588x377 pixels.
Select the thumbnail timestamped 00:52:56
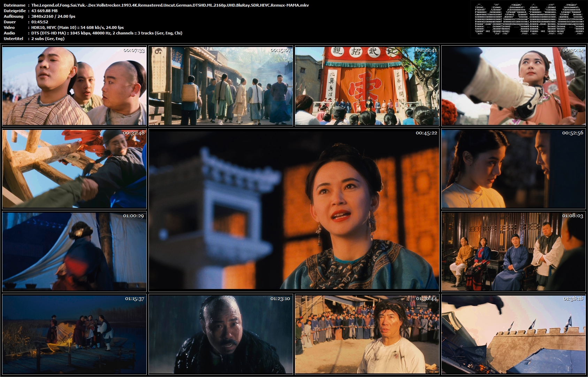coord(513,169)
